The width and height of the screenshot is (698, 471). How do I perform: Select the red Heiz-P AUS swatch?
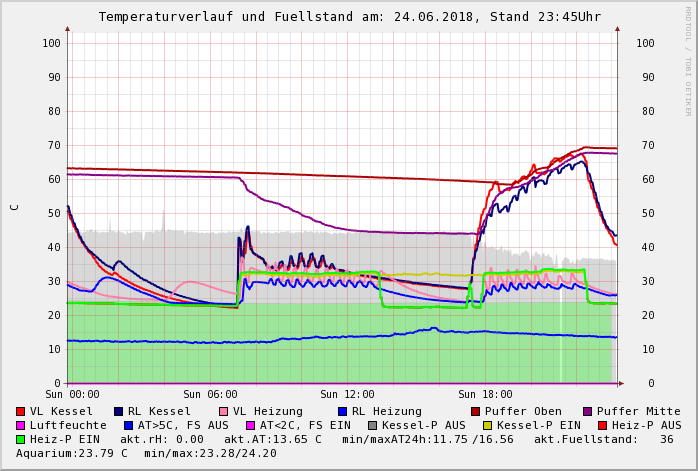click(x=602, y=425)
